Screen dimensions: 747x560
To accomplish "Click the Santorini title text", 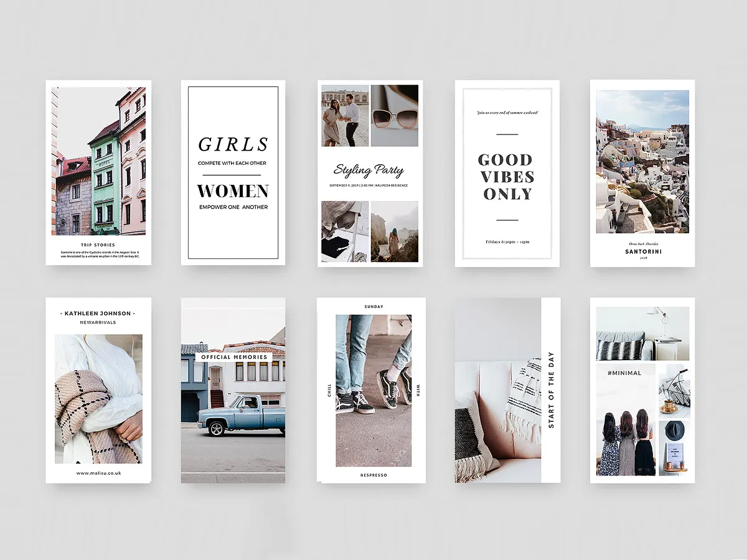I will [643, 251].
